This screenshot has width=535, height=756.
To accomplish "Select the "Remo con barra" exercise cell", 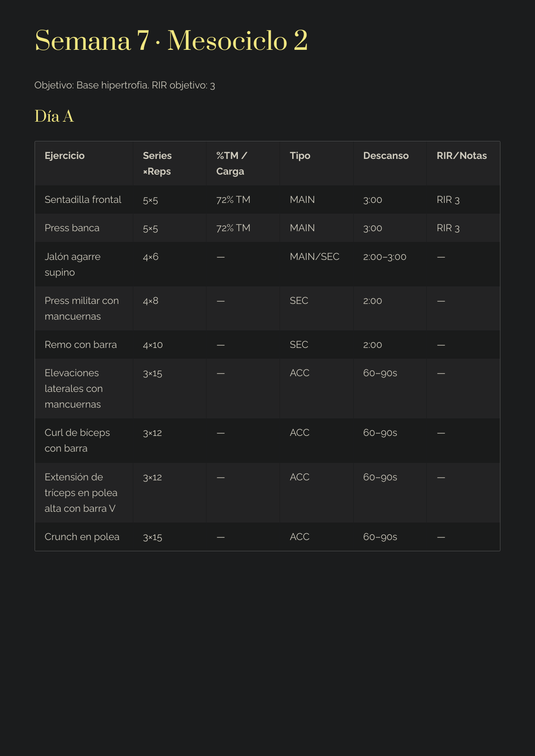I will click(81, 345).
